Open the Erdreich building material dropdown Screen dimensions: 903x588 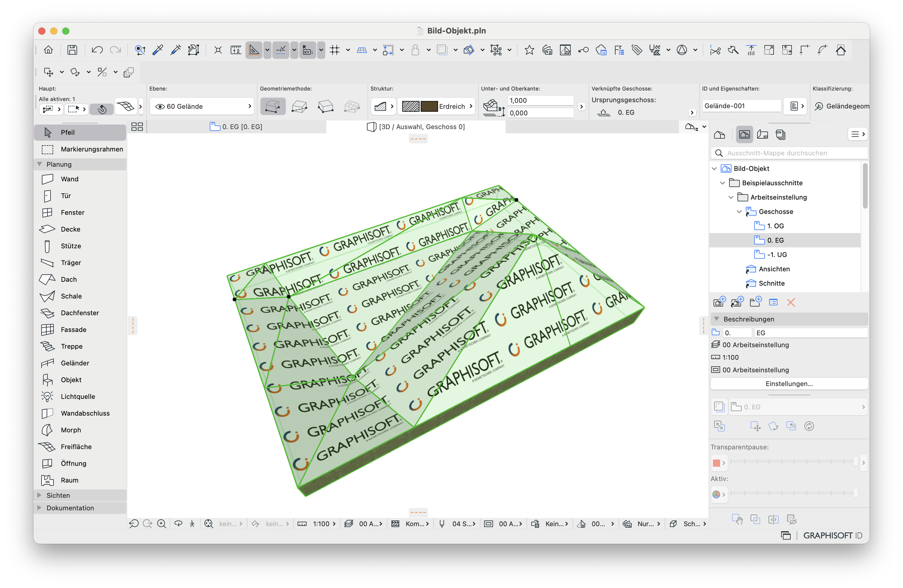(x=437, y=107)
